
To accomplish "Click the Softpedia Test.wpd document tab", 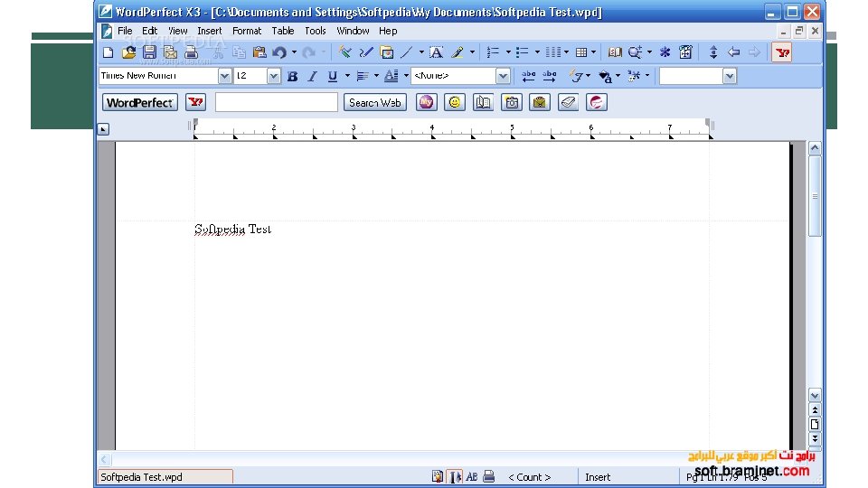I will (x=165, y=477).
